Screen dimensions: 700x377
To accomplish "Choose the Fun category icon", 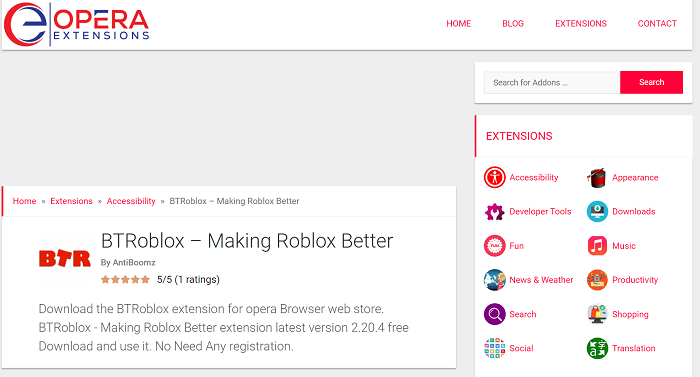I will point(494,246).
